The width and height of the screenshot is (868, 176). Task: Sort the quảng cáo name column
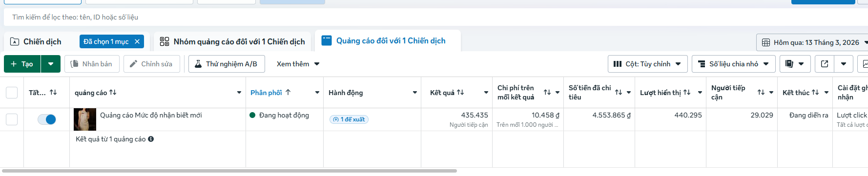tap(113, 93)
